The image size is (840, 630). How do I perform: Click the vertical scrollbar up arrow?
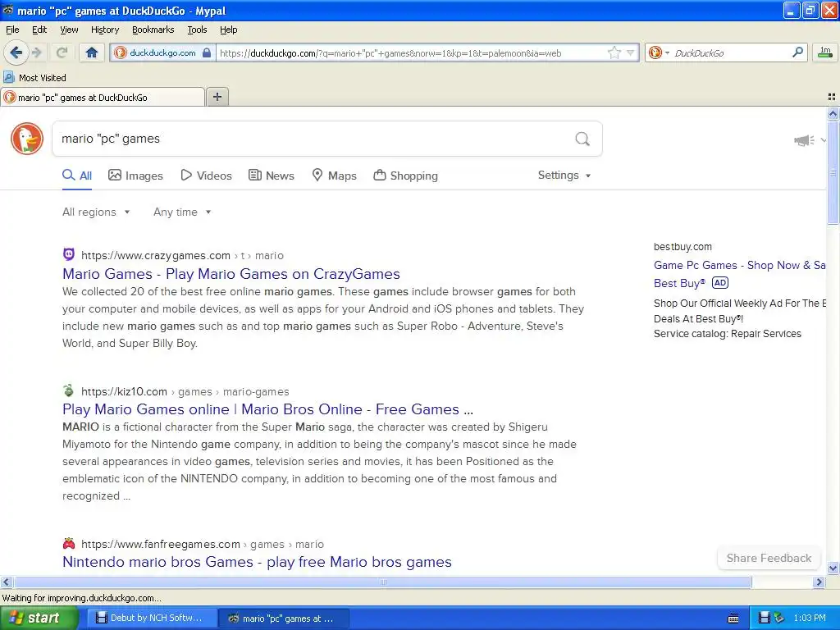click(833, 113)
